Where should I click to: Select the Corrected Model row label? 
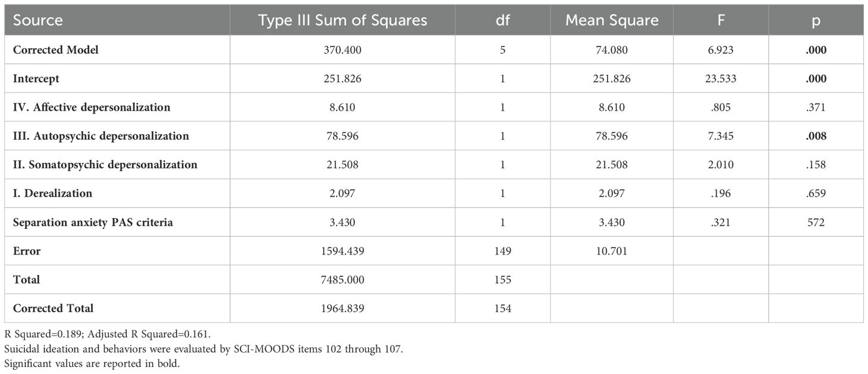click(56, 50)
